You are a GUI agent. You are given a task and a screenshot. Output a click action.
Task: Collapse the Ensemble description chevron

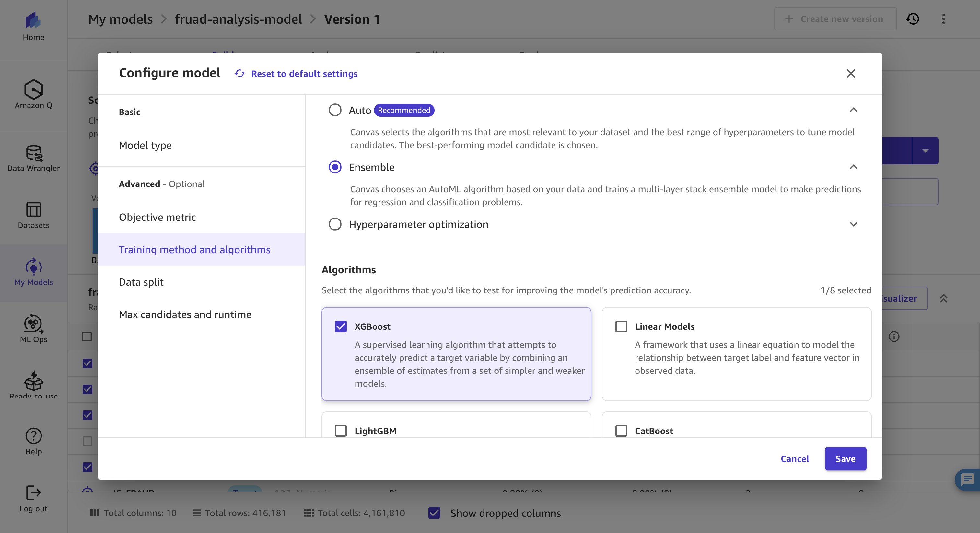(x=853, y=167)
